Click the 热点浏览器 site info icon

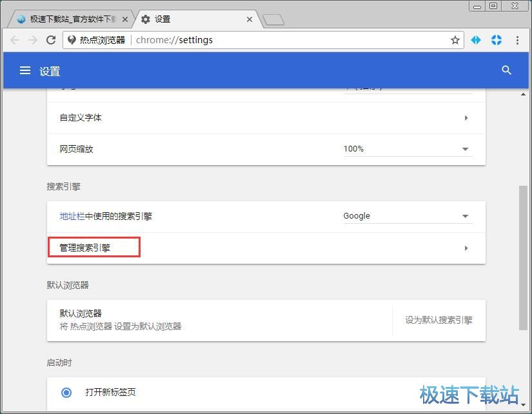click(x=72, y=40)
